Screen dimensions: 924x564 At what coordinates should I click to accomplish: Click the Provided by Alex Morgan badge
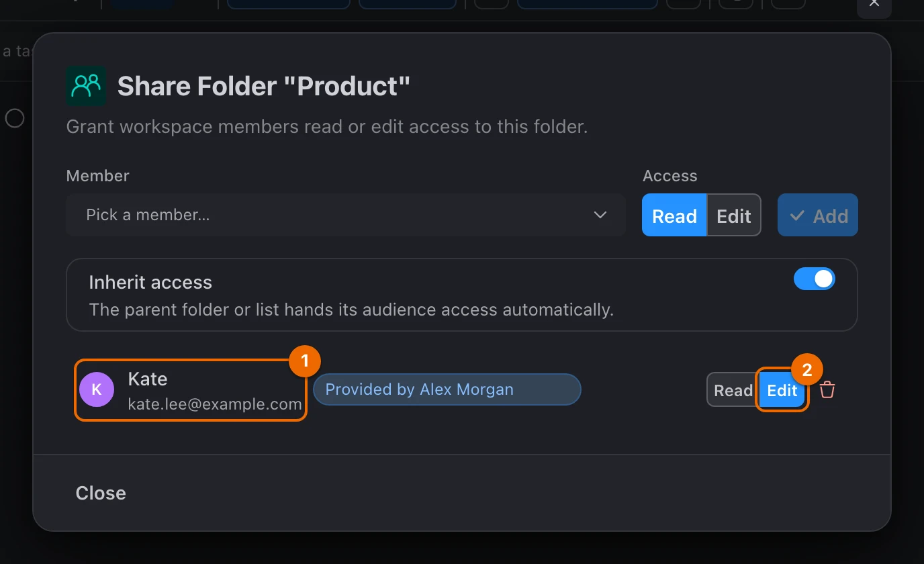point(447,389)
